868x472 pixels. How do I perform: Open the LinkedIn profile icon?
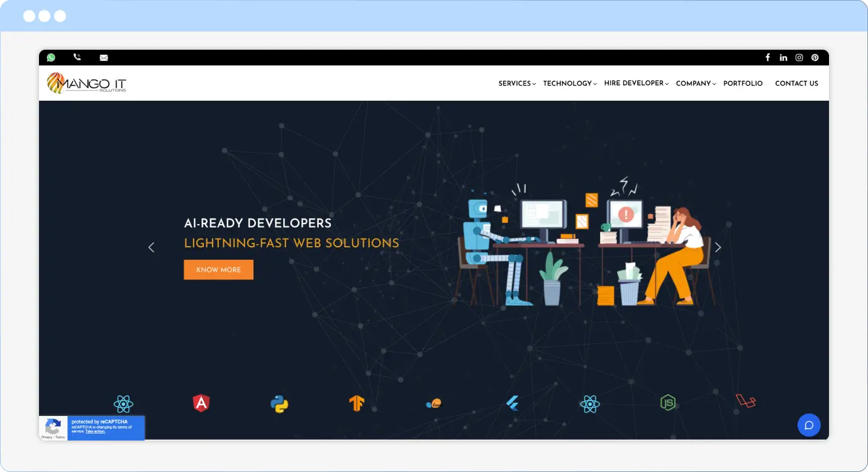point(783,57)
